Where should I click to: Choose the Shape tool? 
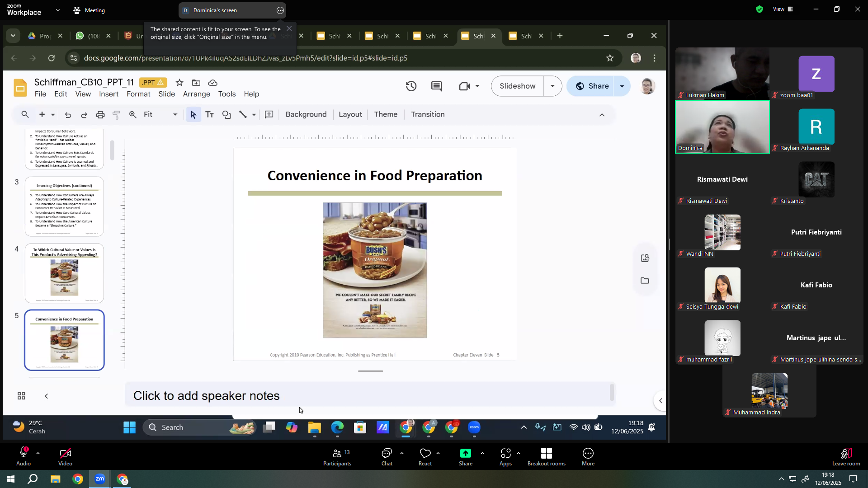click(x=226, y=115)
